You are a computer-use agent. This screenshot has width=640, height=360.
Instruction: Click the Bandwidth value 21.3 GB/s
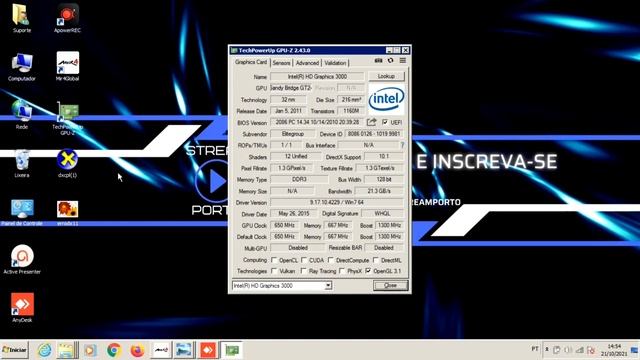379,191
